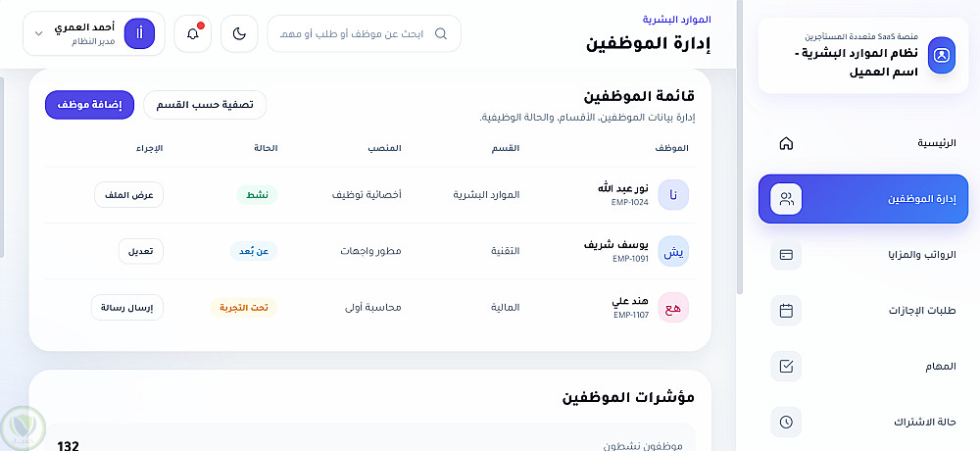The image size is (980, 451).
Task: Click عرض الملف for نور عبد الله
Action: point(128,195)
